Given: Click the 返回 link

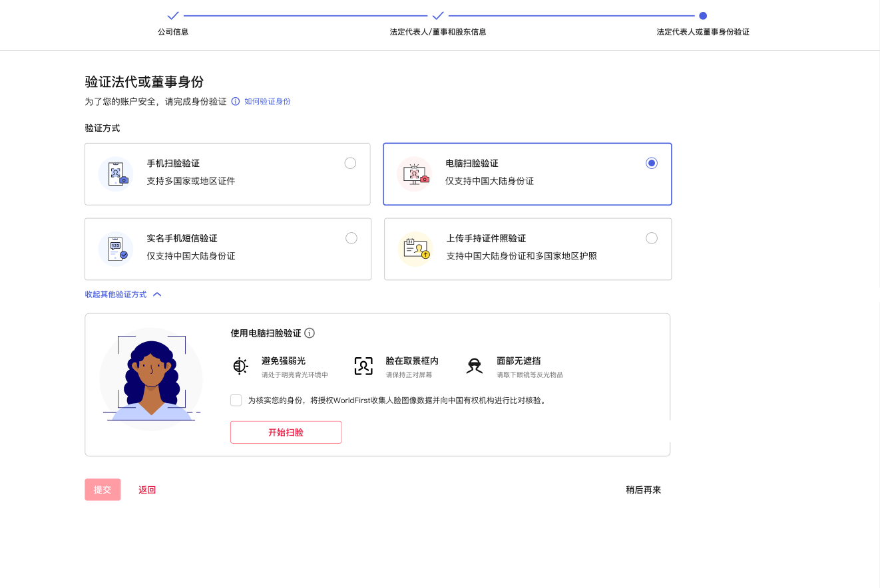Looking at the screenshot, I should pyautogui.click(x=146, y=489).
